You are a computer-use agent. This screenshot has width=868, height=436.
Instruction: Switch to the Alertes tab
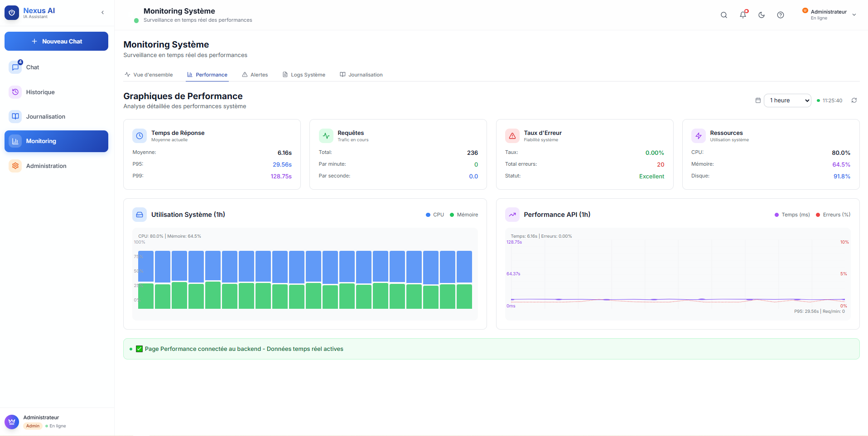point(255,75)
